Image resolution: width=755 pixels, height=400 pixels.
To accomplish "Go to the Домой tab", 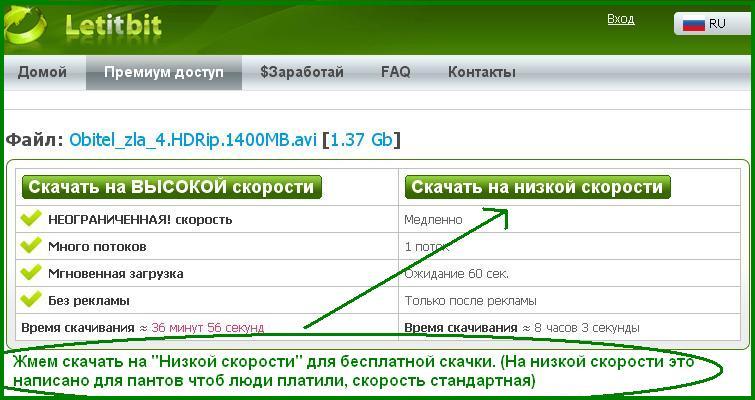I will (42, 72).
